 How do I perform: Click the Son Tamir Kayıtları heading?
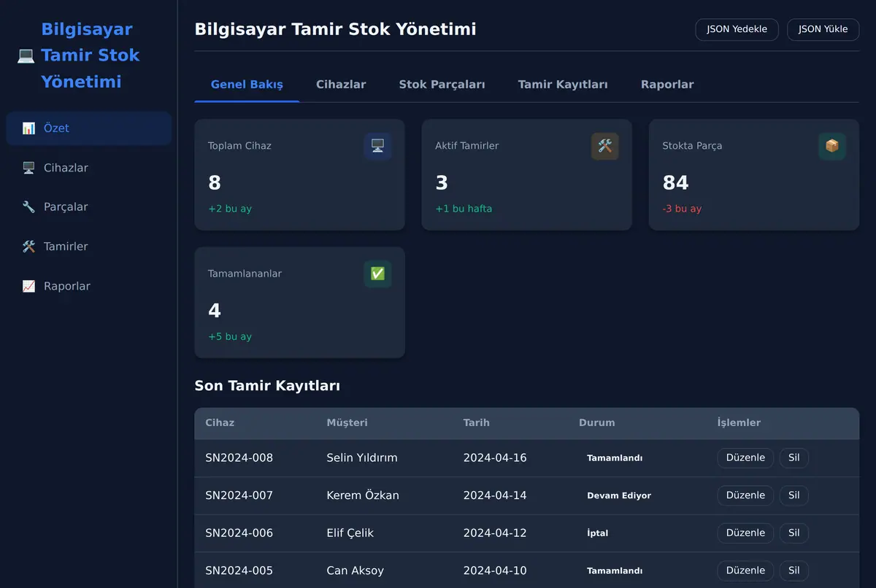pyautogui.click(x=267, y=386)
